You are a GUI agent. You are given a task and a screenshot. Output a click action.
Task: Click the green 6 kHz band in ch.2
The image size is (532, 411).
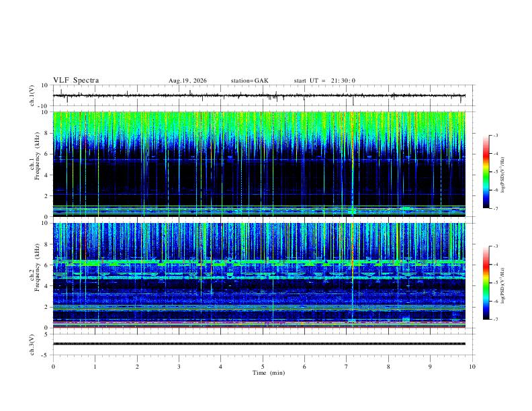[x=259, y=262]
